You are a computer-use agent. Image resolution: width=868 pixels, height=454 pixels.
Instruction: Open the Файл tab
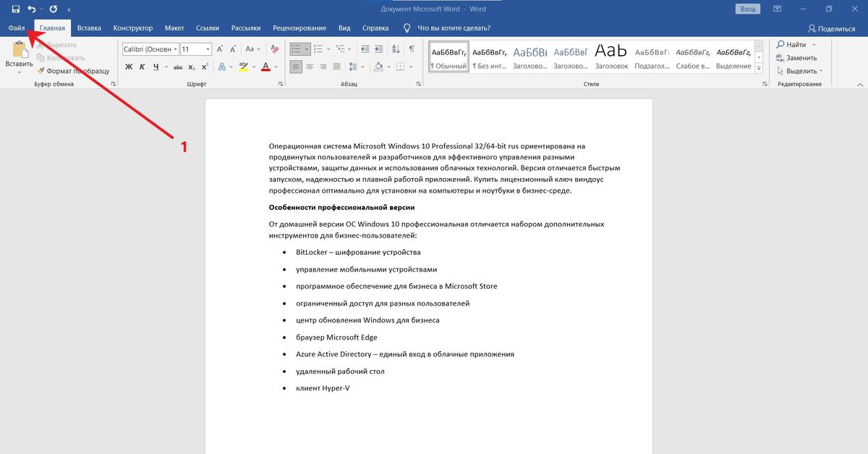point(17,28)
